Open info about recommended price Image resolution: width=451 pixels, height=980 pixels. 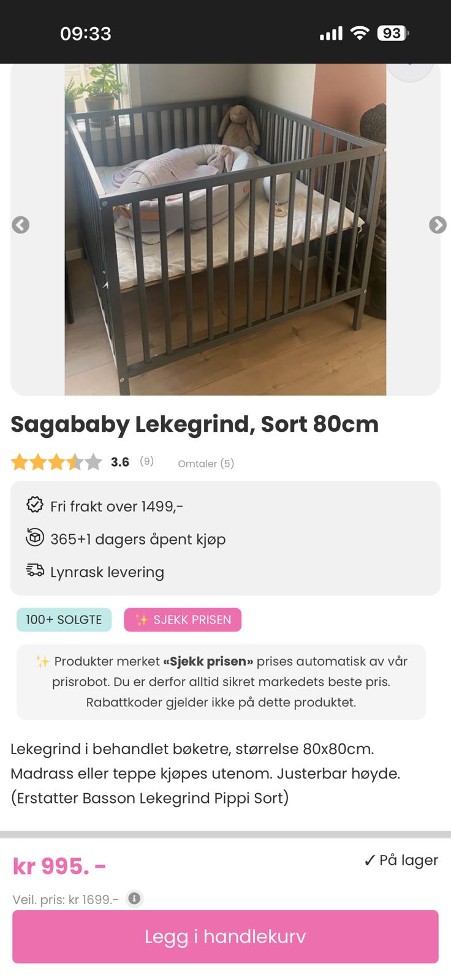tap(134, 899)
